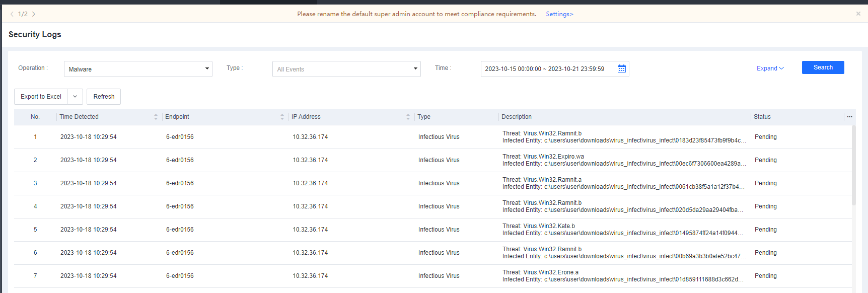Image resolution: width=868 pixels, height=293 pixels.
Task: Sort by Endpoint column arrows
Action: (x=282, y=117)
